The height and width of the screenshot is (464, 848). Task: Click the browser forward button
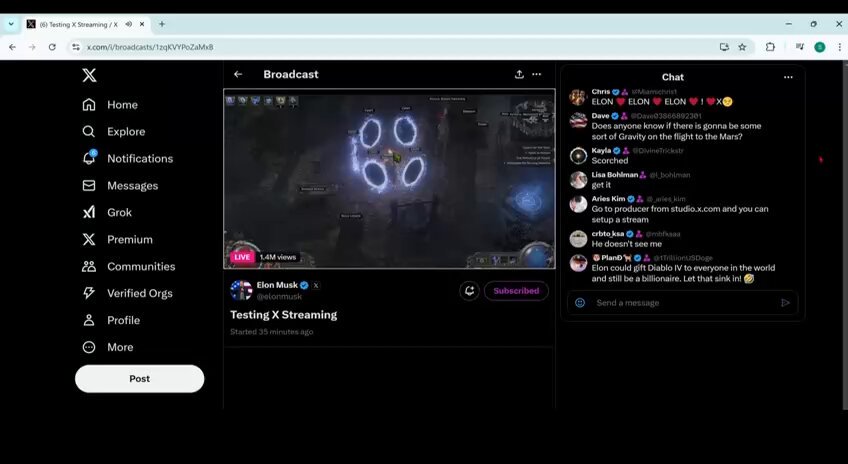coord(32,47)
